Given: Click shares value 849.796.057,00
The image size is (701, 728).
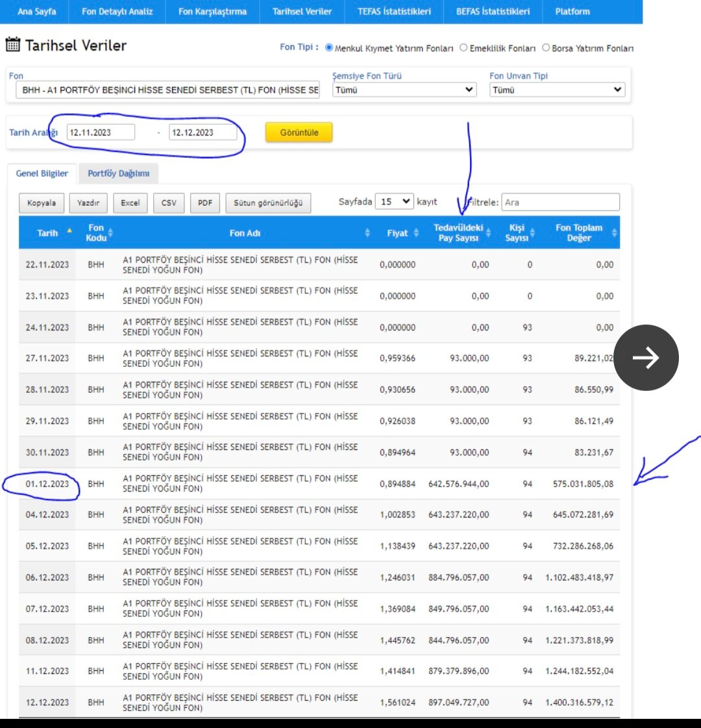Looking at the screenshot, I should coord(458,609).
